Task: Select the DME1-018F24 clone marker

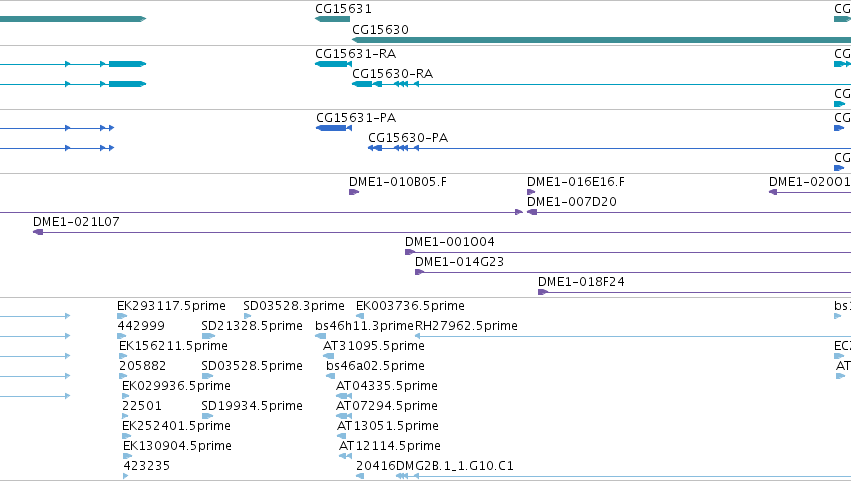Action: tap(543, 292)
